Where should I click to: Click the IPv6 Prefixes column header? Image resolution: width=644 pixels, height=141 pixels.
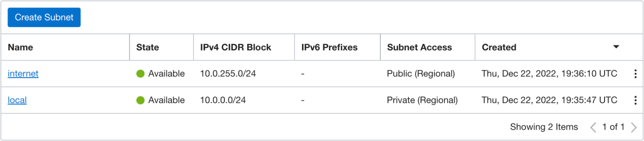coord(329,47)
